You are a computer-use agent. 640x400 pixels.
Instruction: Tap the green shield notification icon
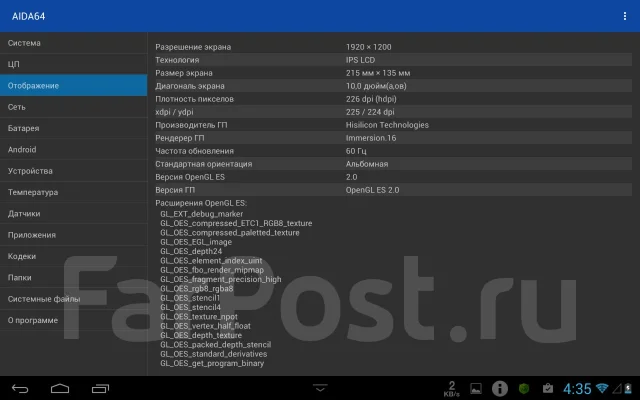tap(524, 389)
